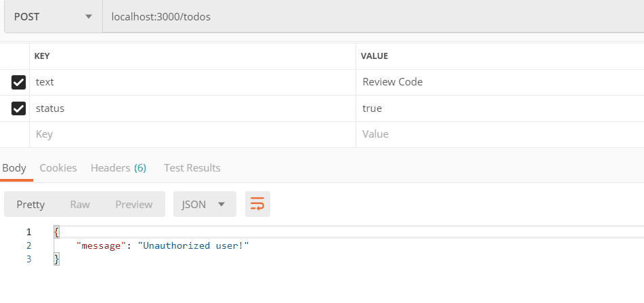
Task: Click the empty Key placeholder field
Action: [193, 134]
